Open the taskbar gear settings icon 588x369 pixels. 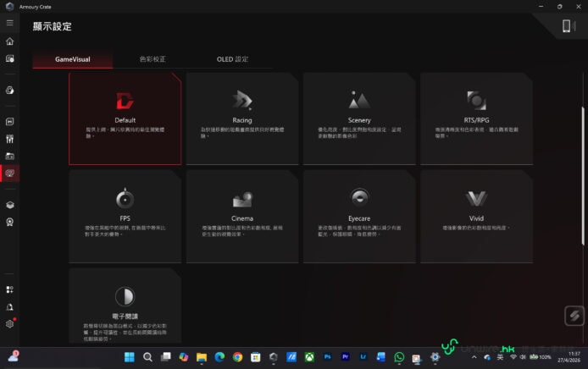(x=435, y=357)
